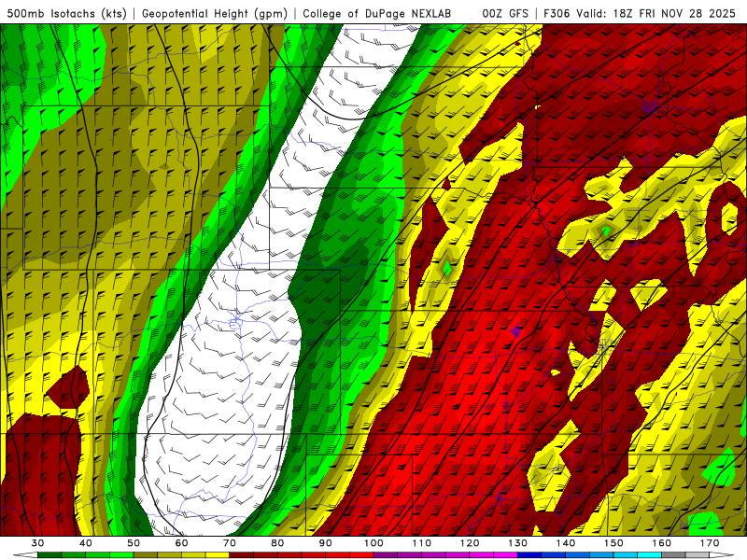Click the '00Z GFS' model run label

click(x=505, y=13)
